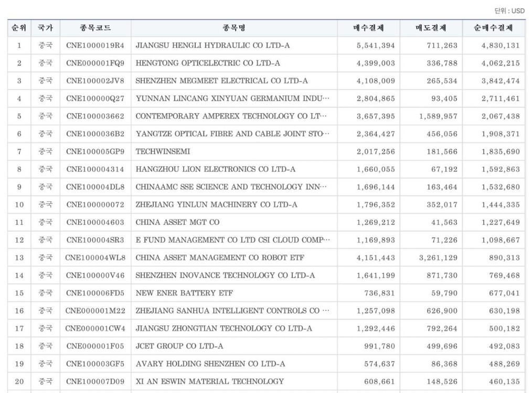
Task: Click the 종목명 column header
Action: (234, 28)
